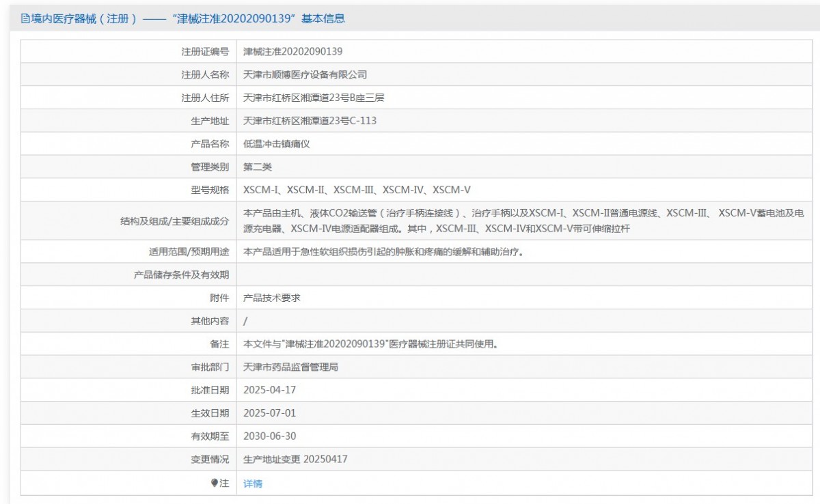Screen dimensions: 820x504
Task: Select management category value 第二类
Action: 258,167
